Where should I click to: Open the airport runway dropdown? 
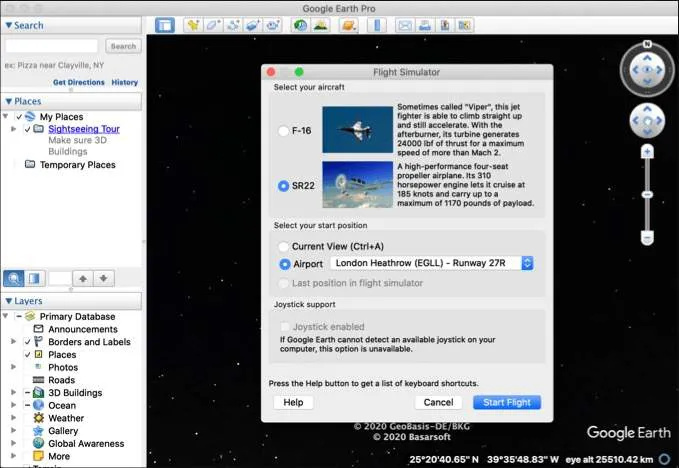[527, 263]
